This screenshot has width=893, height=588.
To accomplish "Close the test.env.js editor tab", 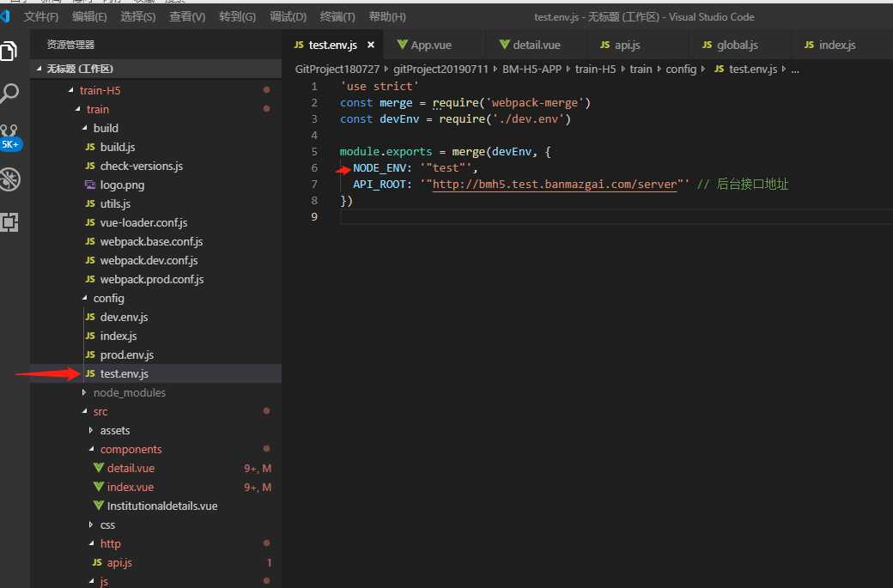I will (x=371, y=45).
